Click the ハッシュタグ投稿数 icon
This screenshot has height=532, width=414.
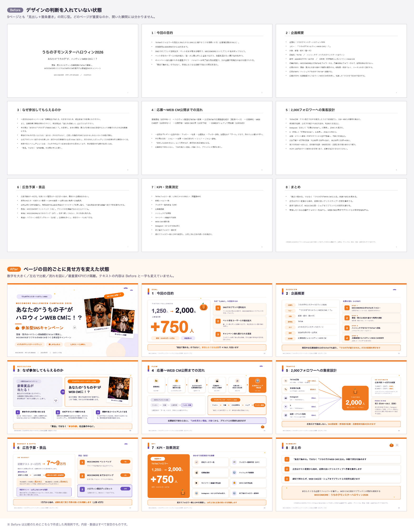pos(234,473)
